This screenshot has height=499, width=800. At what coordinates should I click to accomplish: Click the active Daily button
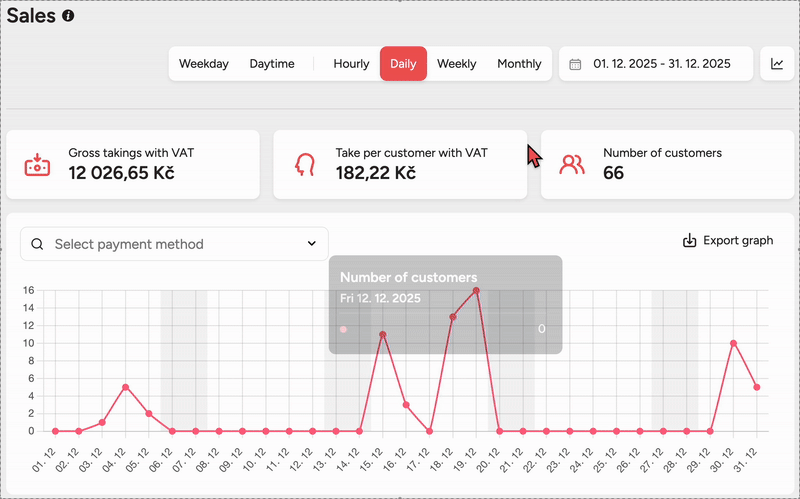(x=403, y=64)
